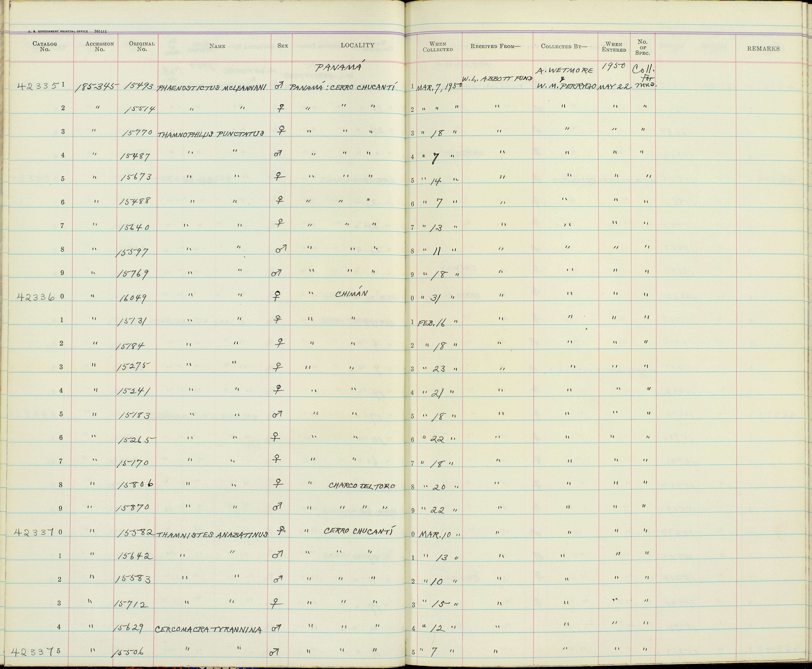Image resolution: width=812 pixels, height=669 pixels.
Task: Click collected date 'FEB. 16'
Action: 432,323
